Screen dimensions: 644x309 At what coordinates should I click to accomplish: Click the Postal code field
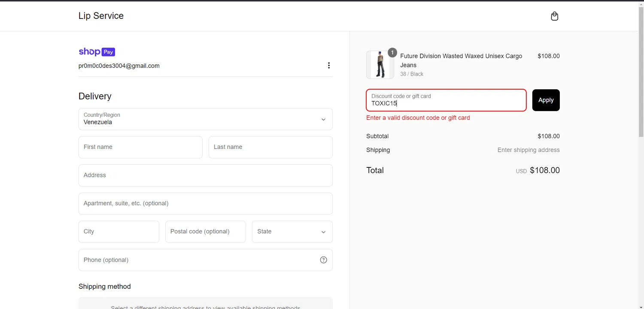[x=206, y=232]
